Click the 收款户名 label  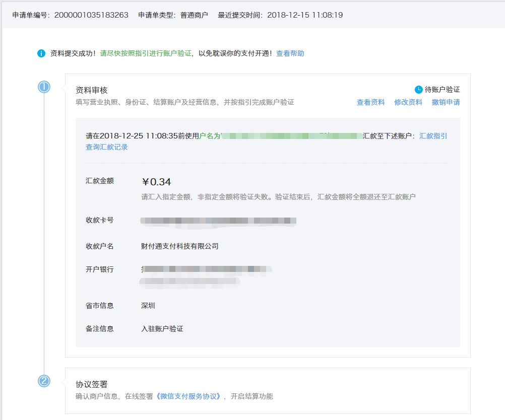tap(99, 247)
